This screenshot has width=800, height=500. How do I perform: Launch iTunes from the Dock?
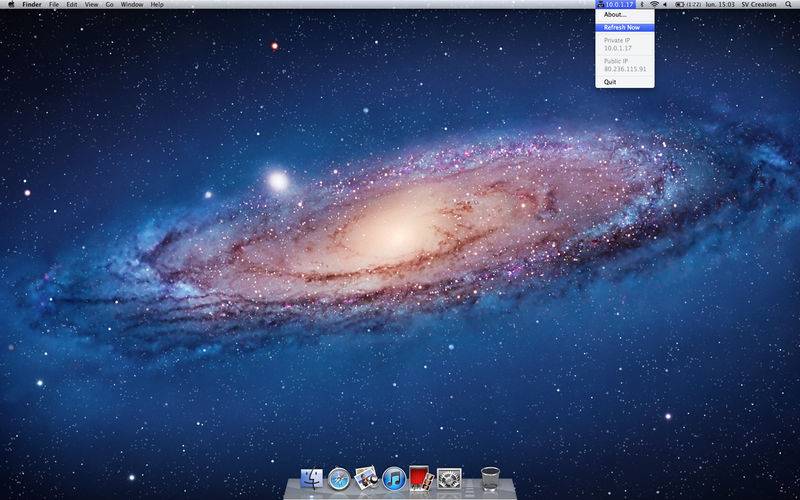click(x=394, y=479)
